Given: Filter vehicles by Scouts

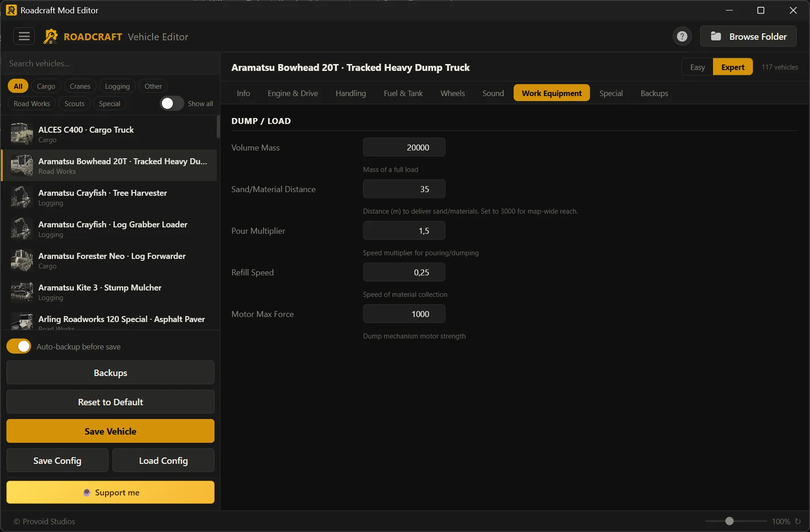Looking at the screenshot, I should 74,103.
